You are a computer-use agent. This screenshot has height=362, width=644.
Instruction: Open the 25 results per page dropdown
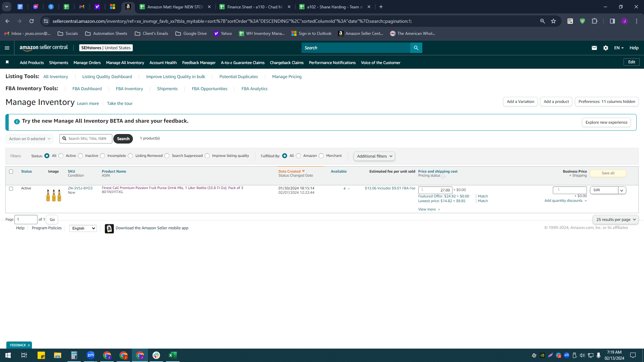pyautogui.click(x=615, y=220)
